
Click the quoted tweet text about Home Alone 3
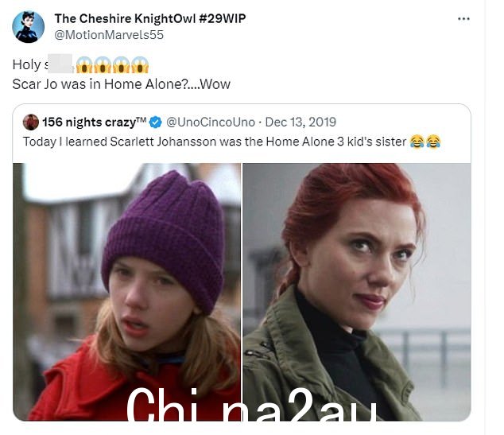[215, 142]
